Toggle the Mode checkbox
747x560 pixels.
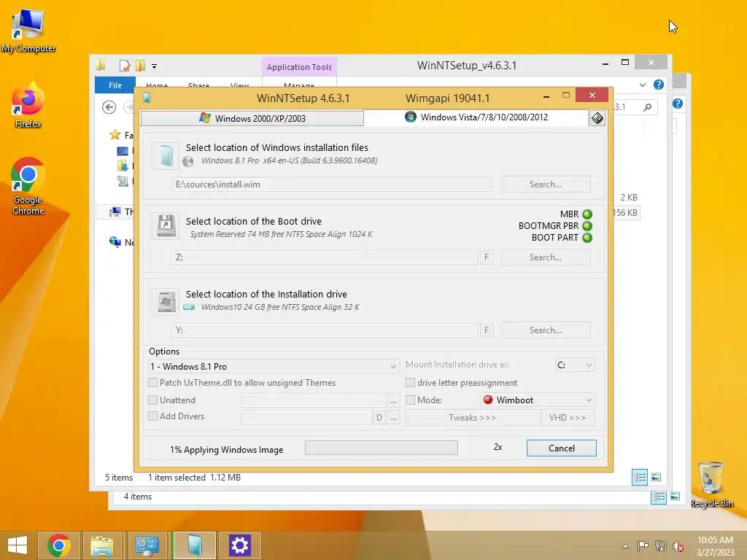click(410, 400)
